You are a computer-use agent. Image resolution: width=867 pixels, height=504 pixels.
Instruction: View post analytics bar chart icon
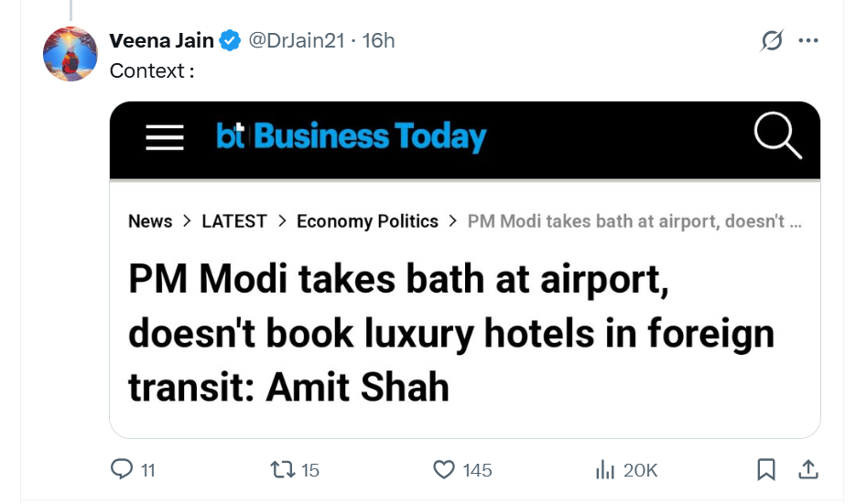[605, 469]
